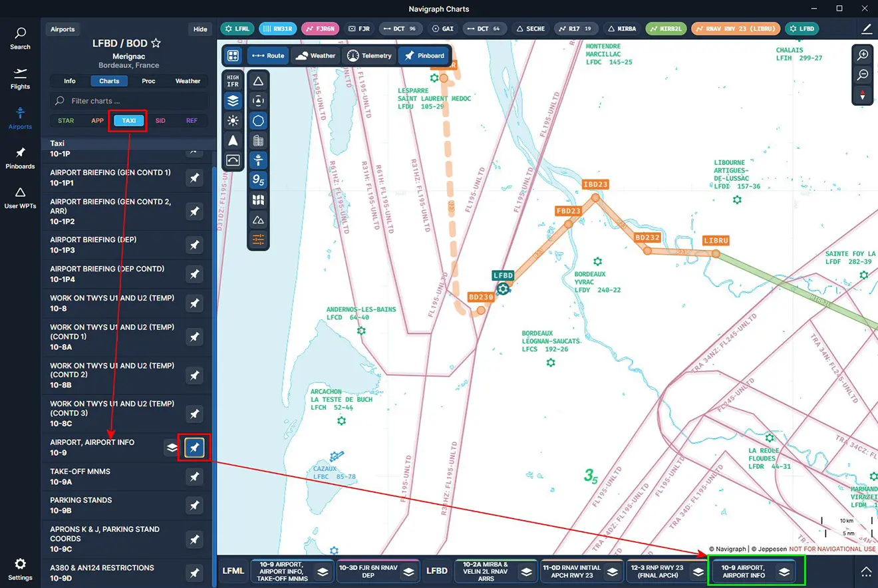878x588 pixels.
Task: Open the Flights sidebar section
Action: (x=20, y=78)
